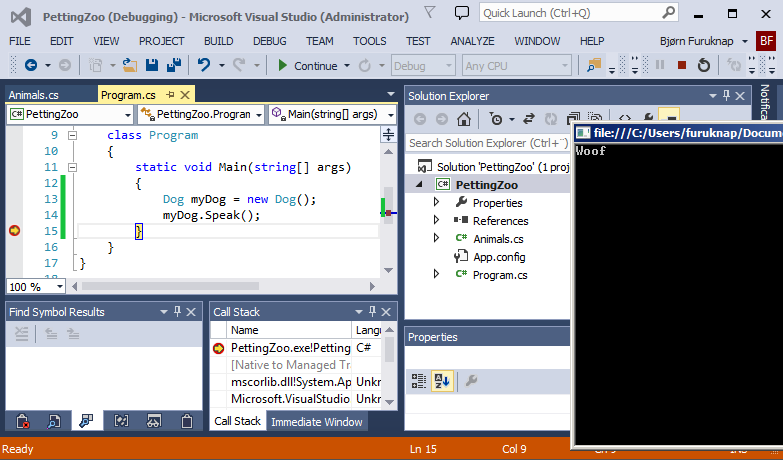
Task: Click the notifications flag icon in title bar
Action: click(429, 12)
